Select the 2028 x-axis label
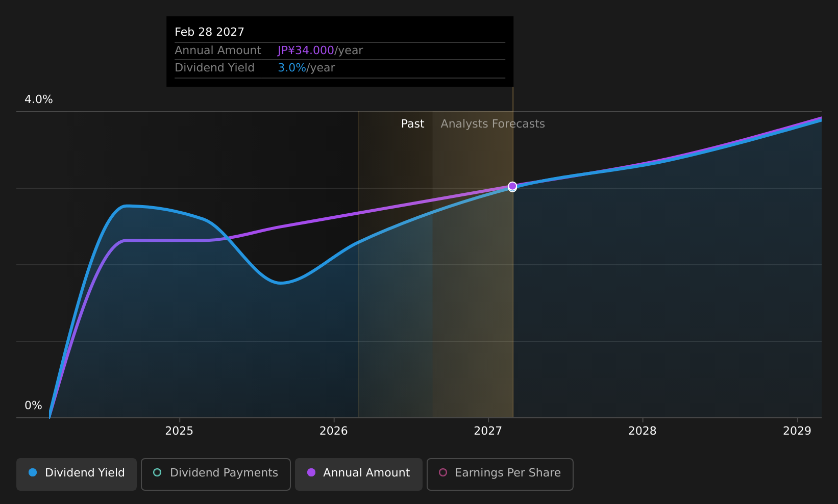This screenshot has width=838, height=504. tap(642, 431)
